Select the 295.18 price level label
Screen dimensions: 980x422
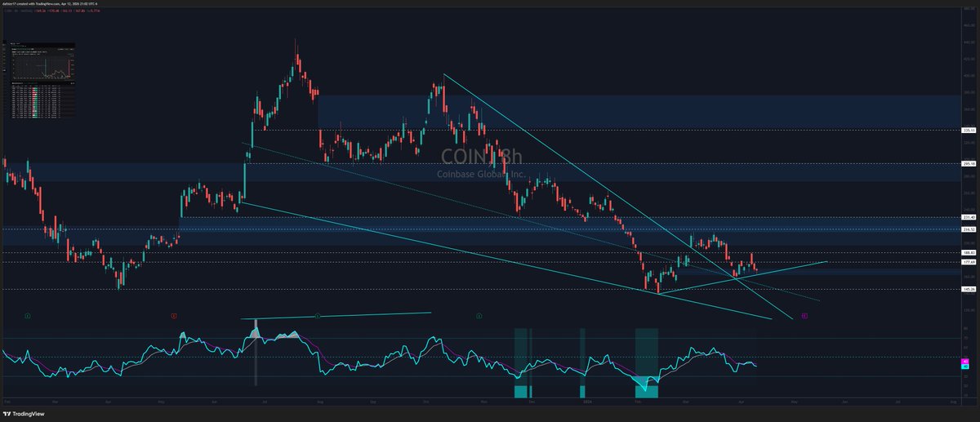click(970, 163)
